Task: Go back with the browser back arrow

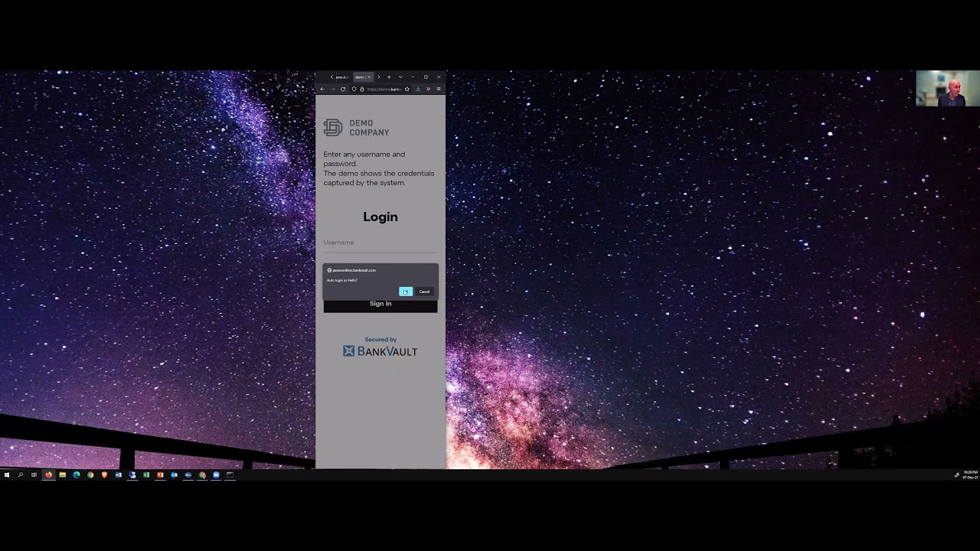Action: (x=322, y=89)
